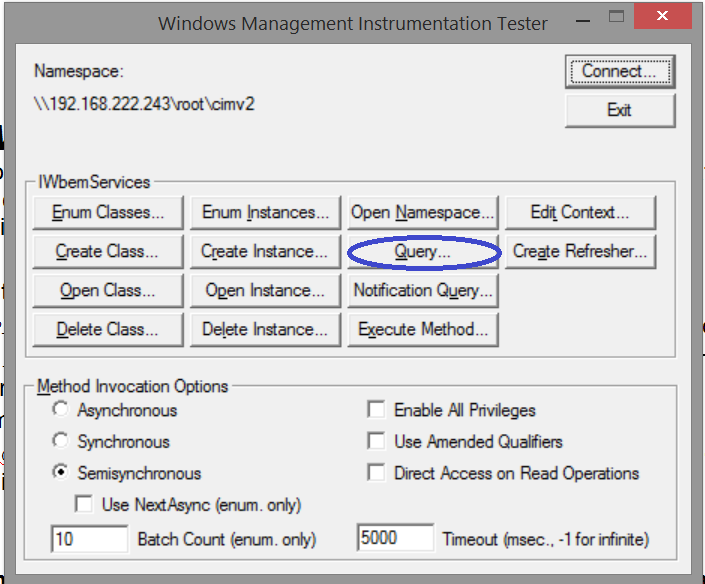The width and height of the screenshot is (705, 584).
Task: Click Open Class... button
Action: coord(108,290)
